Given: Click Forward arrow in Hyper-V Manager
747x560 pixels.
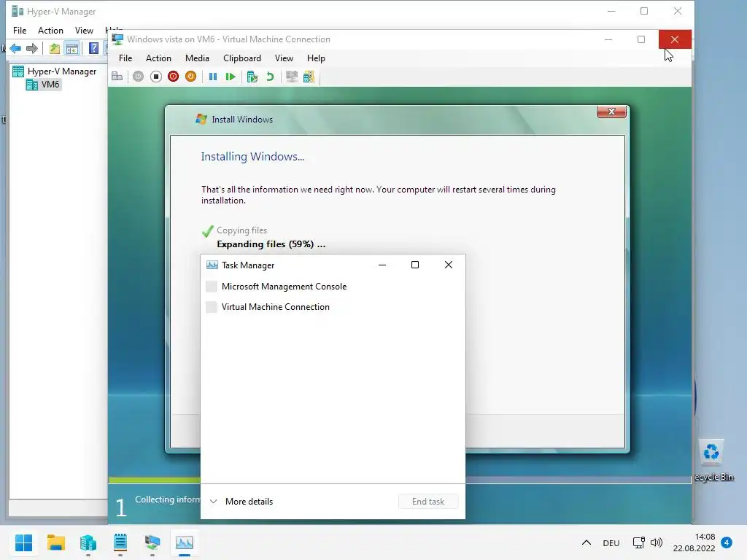Looking at the screenshot, I should click(32, 48).
